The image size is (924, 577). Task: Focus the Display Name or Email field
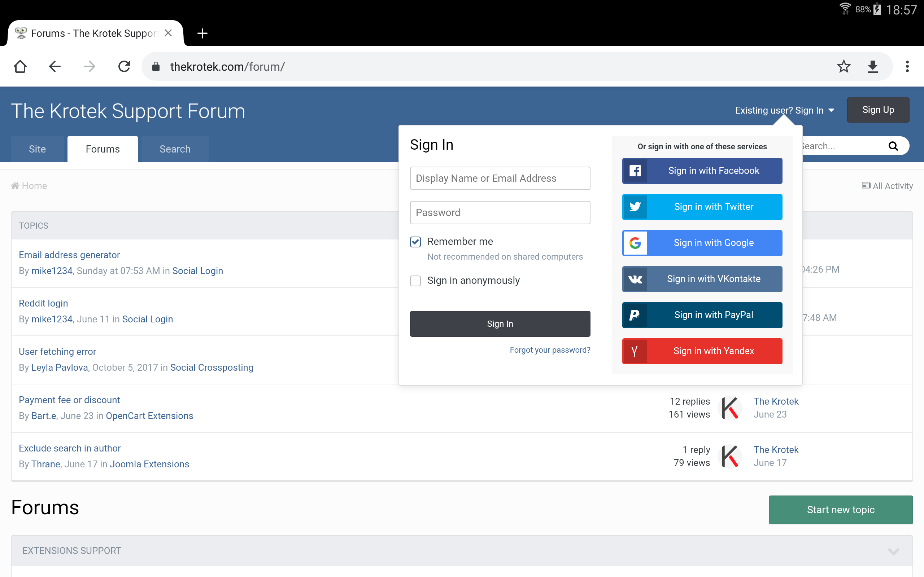[x=500, y=178]
